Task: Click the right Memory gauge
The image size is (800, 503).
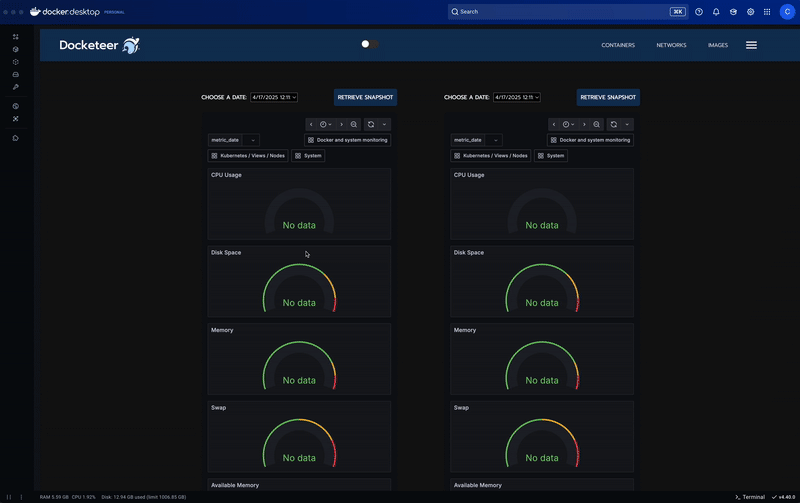Action: [542, 365]
